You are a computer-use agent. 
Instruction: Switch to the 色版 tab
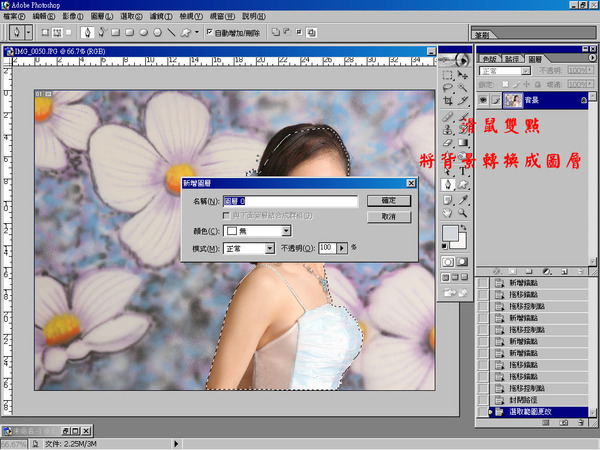(489, 59)
